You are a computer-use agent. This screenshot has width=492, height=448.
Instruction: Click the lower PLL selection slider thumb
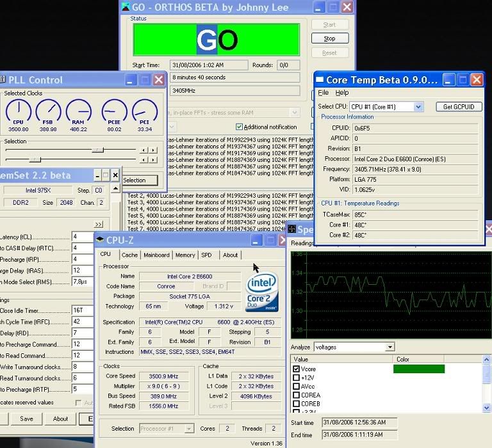[x=35, y=160]
